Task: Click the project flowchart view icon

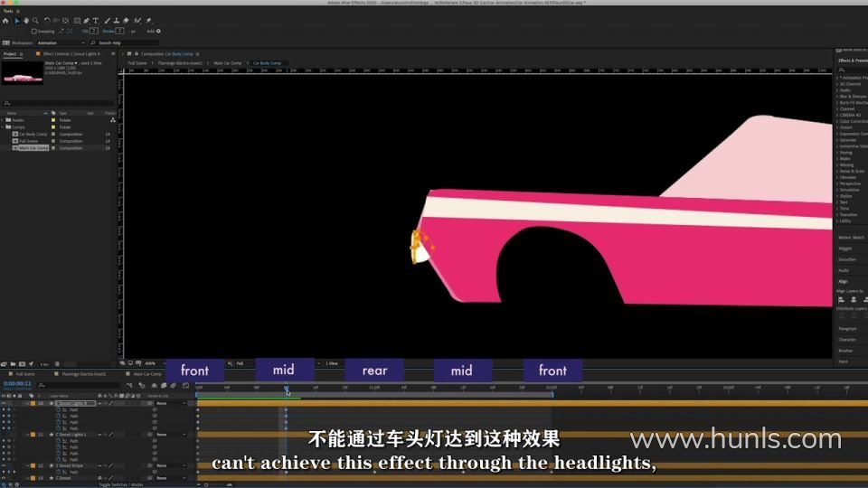Action: click(x=113, y=119)
